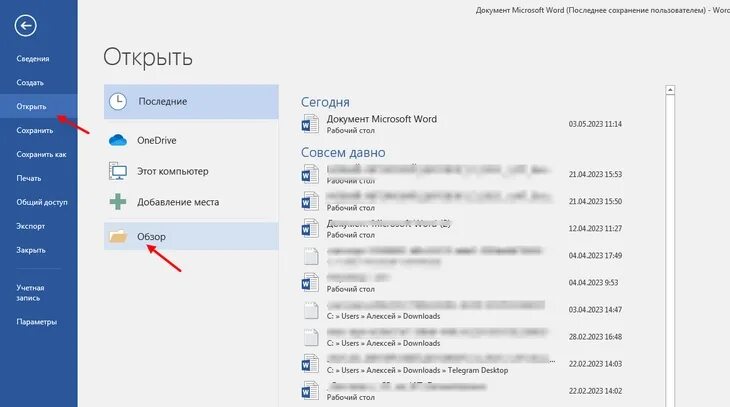This screenshot has width=730, height=407.
Task: Click the Совсем давно group heading
Action: click(343, 152)
